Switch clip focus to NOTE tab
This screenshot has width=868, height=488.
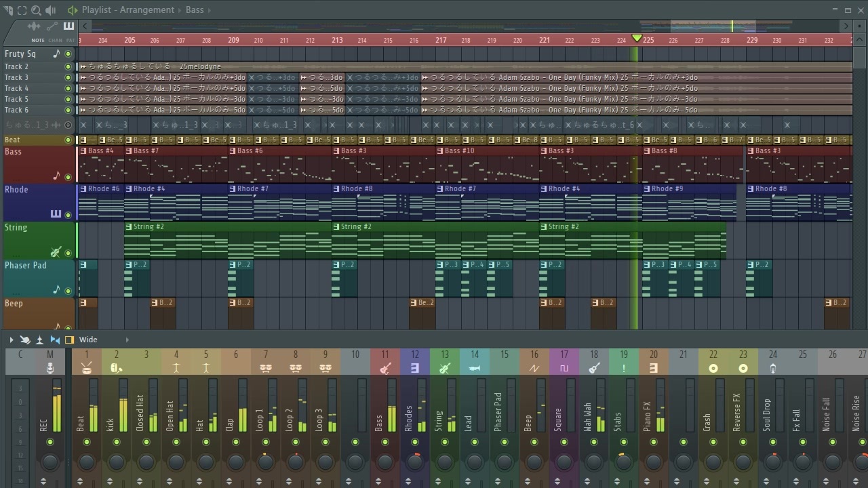click(38, 41)
